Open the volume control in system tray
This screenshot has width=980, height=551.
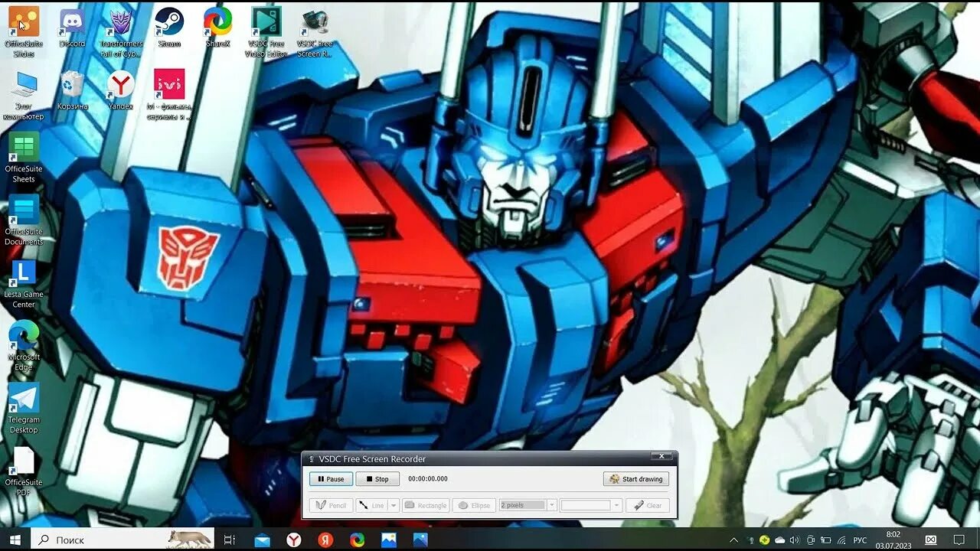pyautogui.click(x=794, y=540)
